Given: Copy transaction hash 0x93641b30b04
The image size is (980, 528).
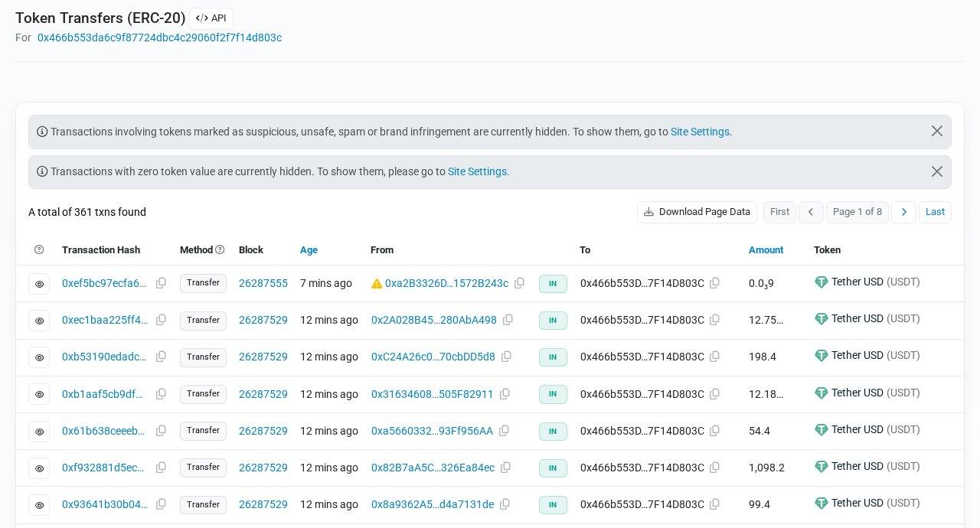Looking at the screenshot, I should tap(161, 504).
